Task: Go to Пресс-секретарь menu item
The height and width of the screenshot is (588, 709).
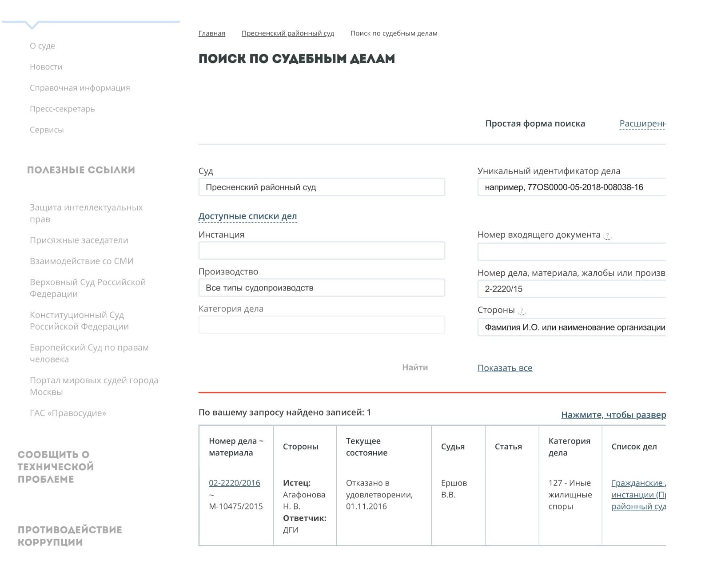Action: (62, 109)
